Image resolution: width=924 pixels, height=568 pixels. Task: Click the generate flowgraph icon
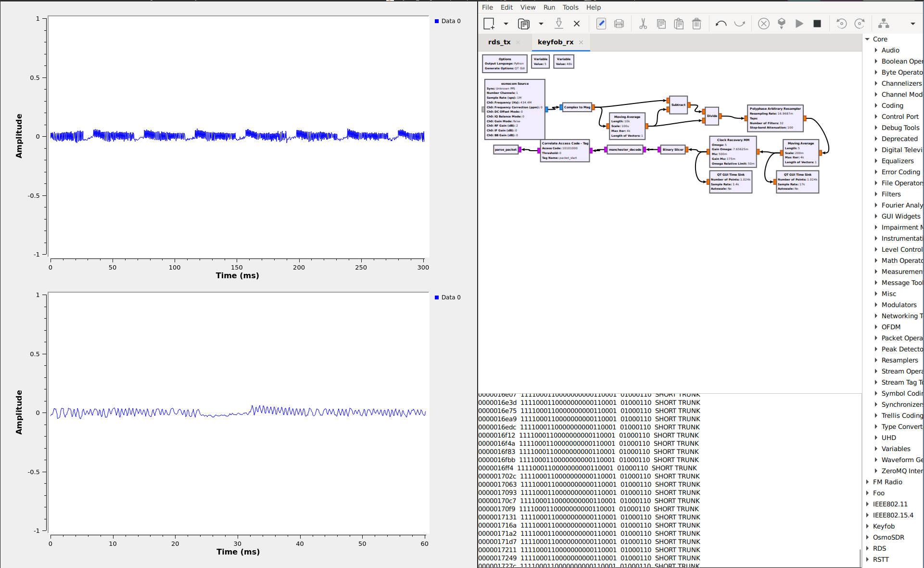coord(782,24)
